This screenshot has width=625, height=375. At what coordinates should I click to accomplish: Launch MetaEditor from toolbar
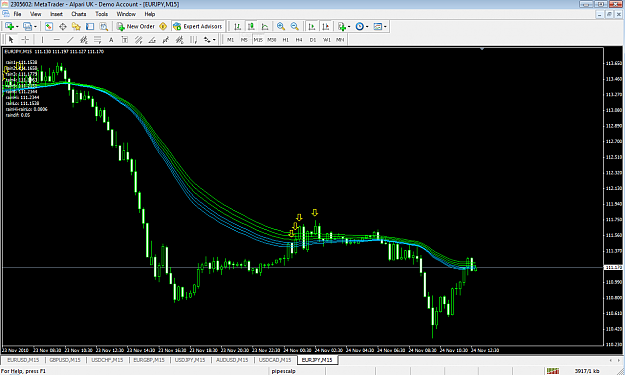tap(163, 26)
